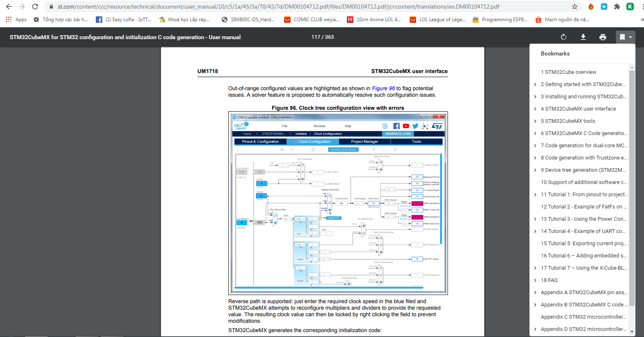Viewport: 644px width, 337px height.
Task: Print the user manual PDF
Action: (x=603, y=37)
